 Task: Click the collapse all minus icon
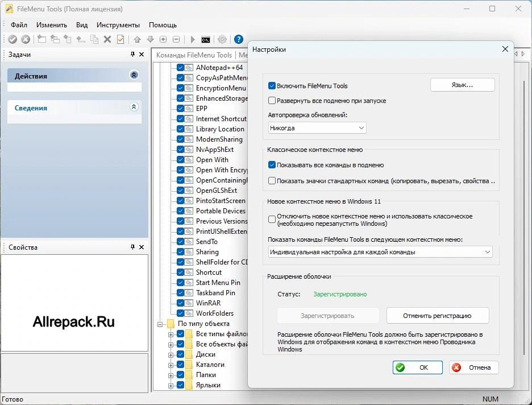pos(176,39)
